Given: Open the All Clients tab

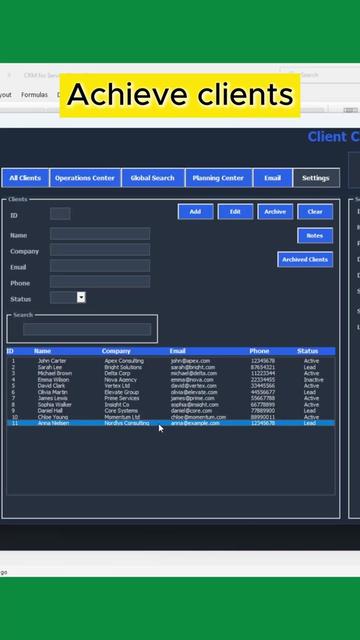Looking at the screenshot, I should (x=25, y=178).
